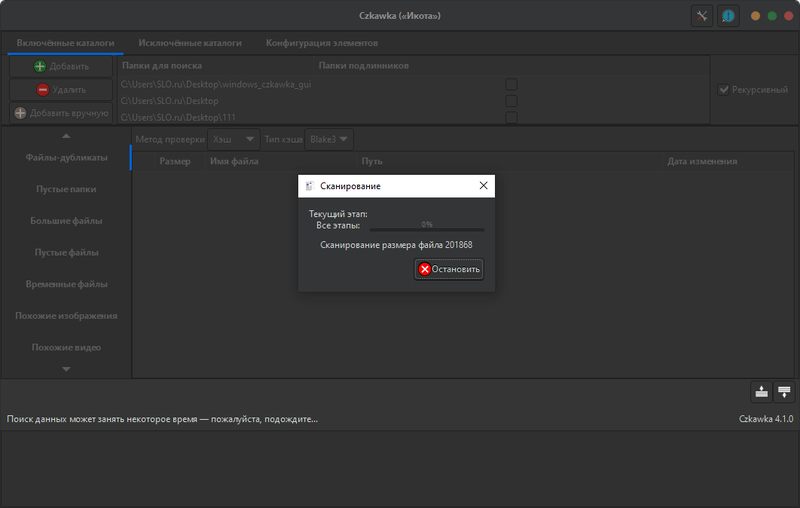The width and height of the screenshot is (800, 508).
Task: Click Добавить вручную button
Action: 61,113
